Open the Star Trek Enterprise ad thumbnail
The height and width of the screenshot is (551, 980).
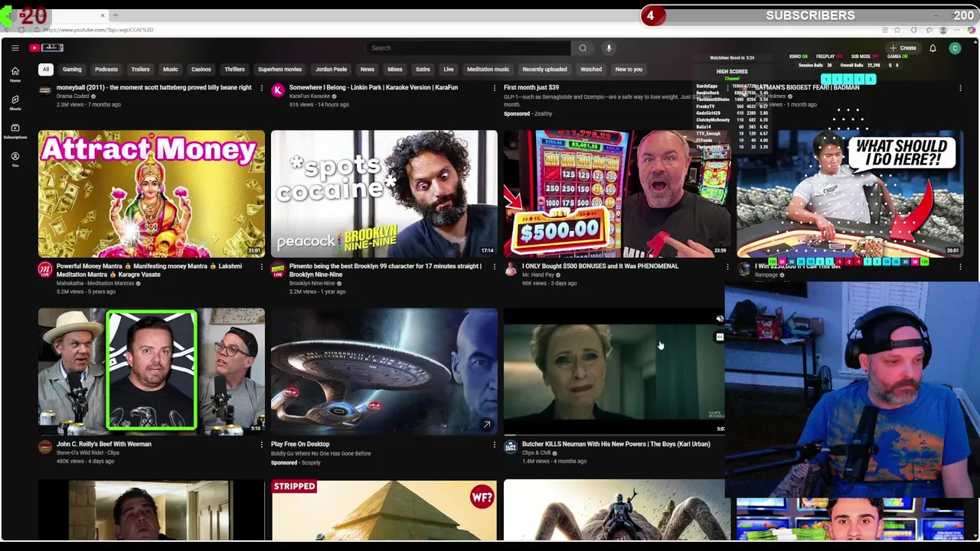[x=384, y=371]
